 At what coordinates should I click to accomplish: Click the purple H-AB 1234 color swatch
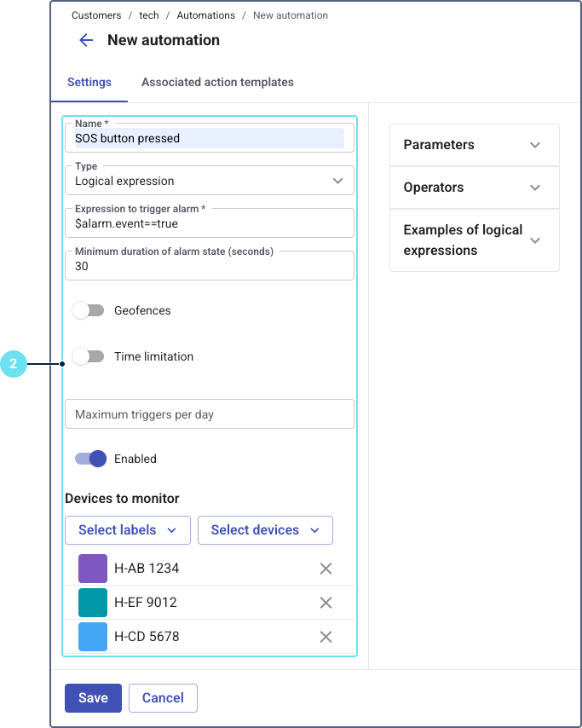click(93, 569)
